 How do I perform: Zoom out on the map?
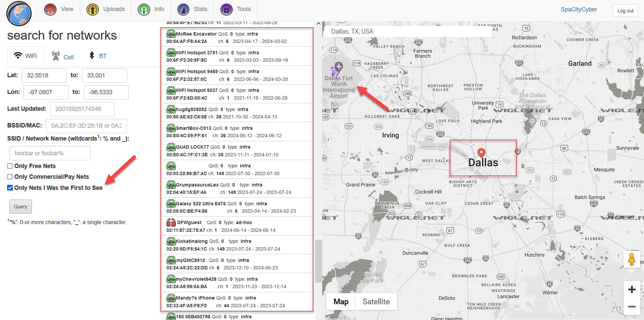coord(632,306)
